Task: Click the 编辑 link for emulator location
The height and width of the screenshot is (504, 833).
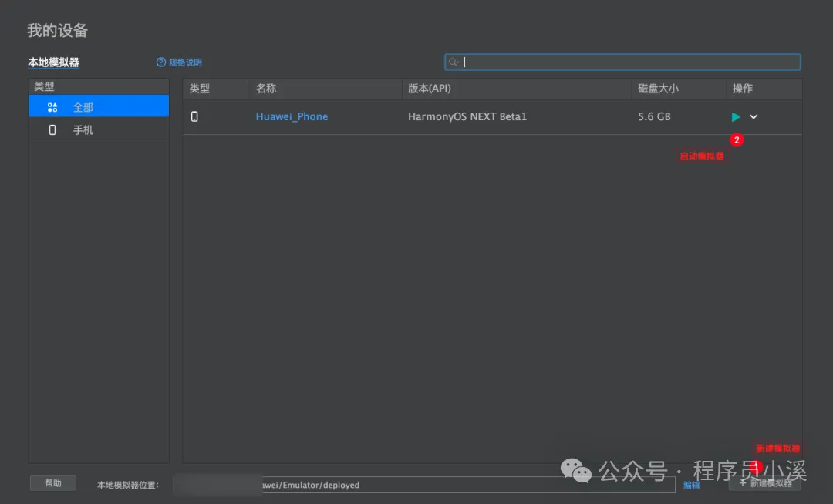Action: pyautogui.click(x=691, y=485)
